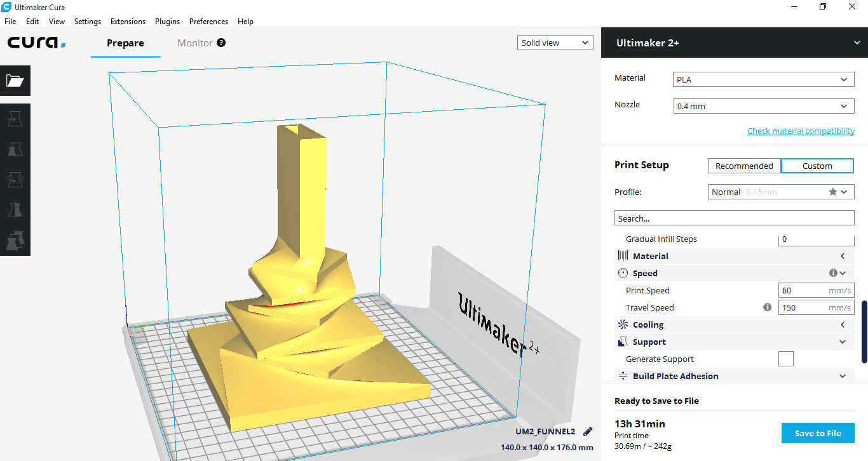Open the Plugins menu
Screen dimensions: 868x461
(168, 21)
